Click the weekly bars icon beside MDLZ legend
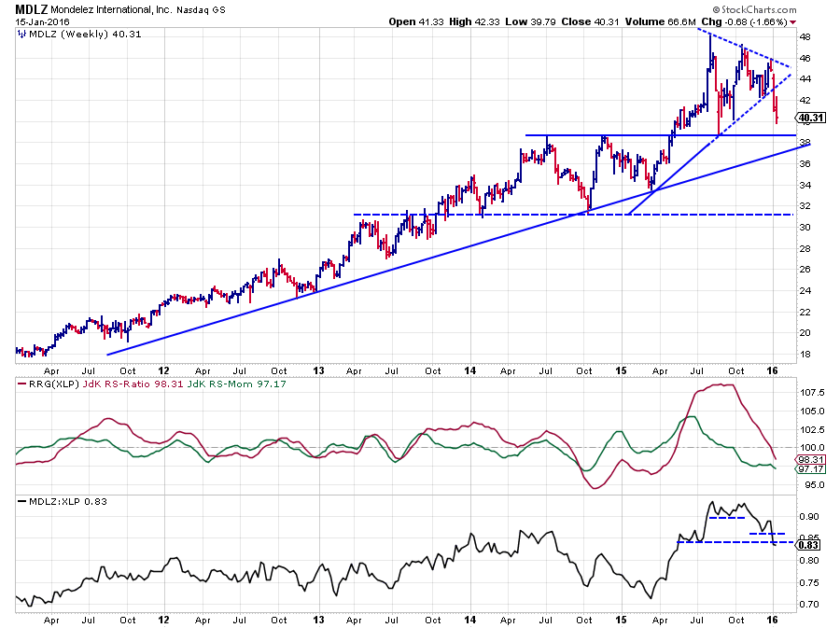Viewport: 840px width, 628px height. click(x=21, y=34)
